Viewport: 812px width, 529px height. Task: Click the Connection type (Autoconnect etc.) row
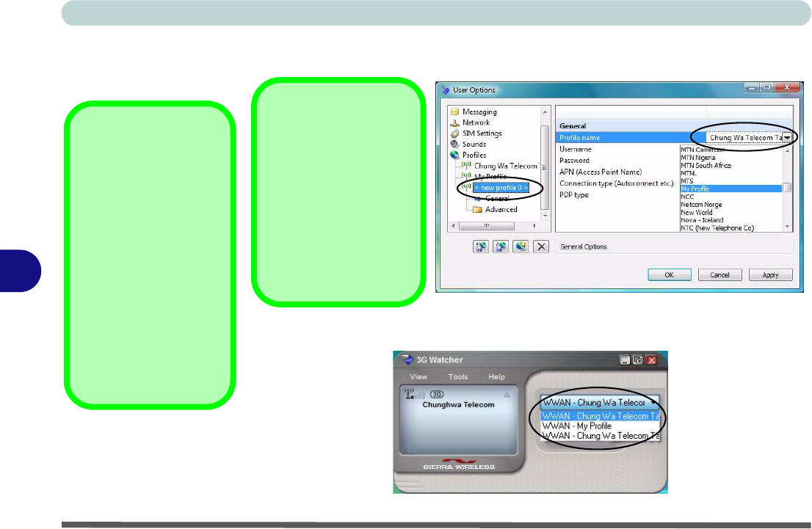[x=617, y=183]
